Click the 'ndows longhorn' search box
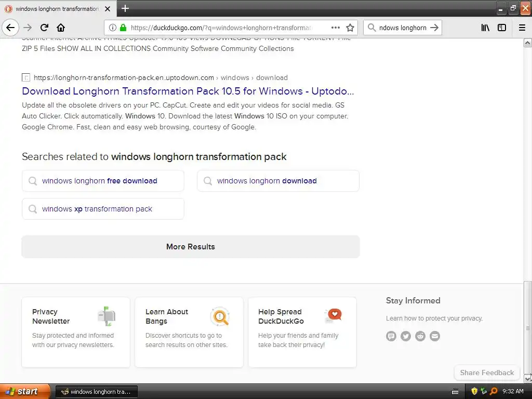 pyautogui.click(x=403, y=28)
